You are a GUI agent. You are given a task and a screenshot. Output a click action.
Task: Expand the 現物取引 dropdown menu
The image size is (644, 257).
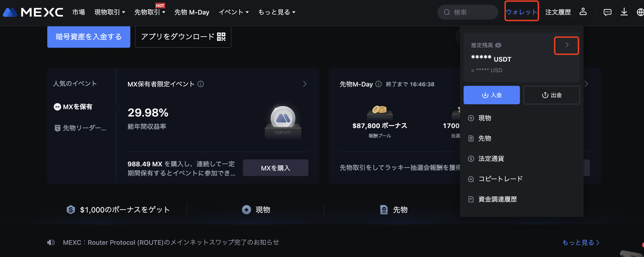coord(110,12)
